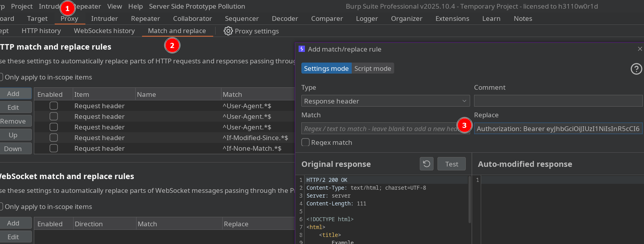Click Remove in HTTP match rules
Image resolution: width=644 pixels, height=244 pixels.
[x=13, y=121]
